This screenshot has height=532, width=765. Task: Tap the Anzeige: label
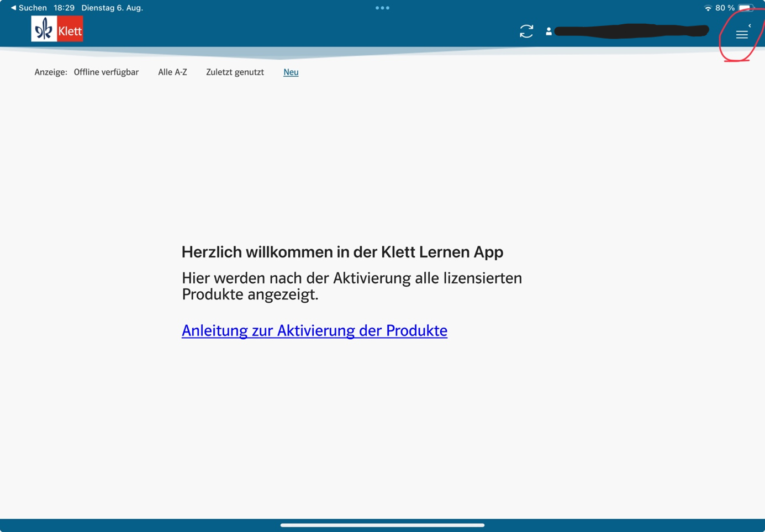(x=51, y=72)
